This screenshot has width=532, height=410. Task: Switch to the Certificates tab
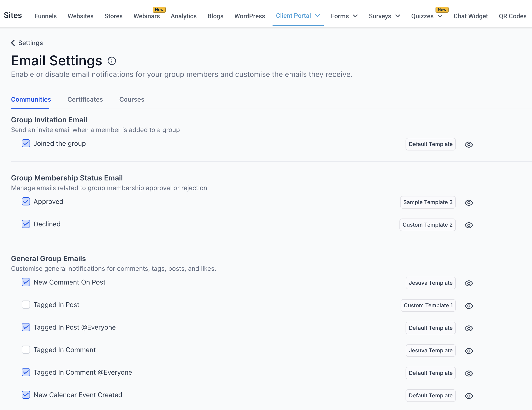[85, 99]
